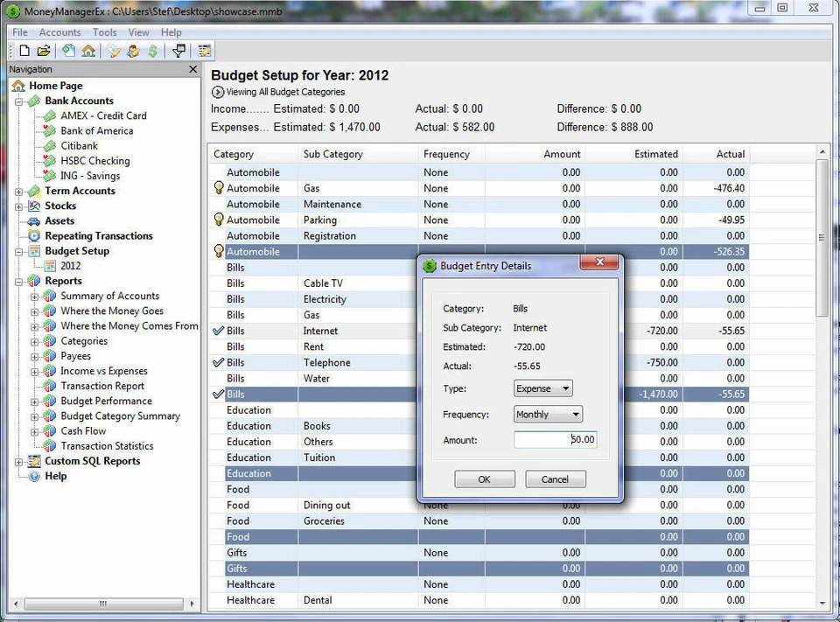Click inside the Amount input field

pos(554,440)
